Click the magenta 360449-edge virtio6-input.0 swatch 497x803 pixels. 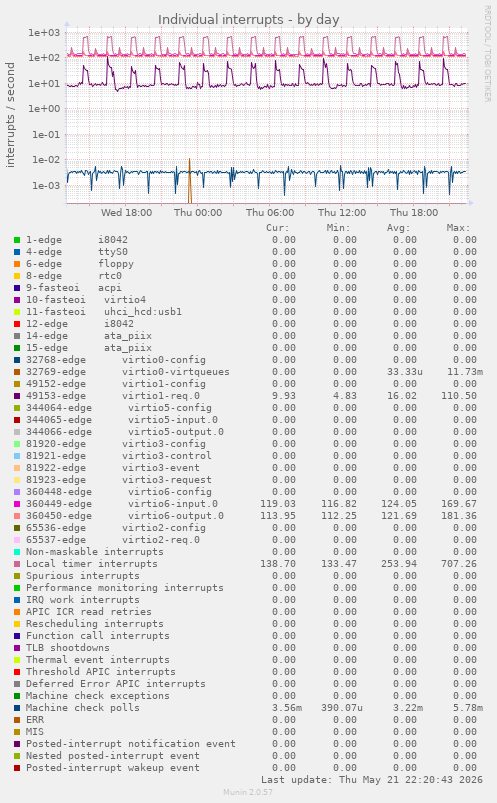click(17, 504)
